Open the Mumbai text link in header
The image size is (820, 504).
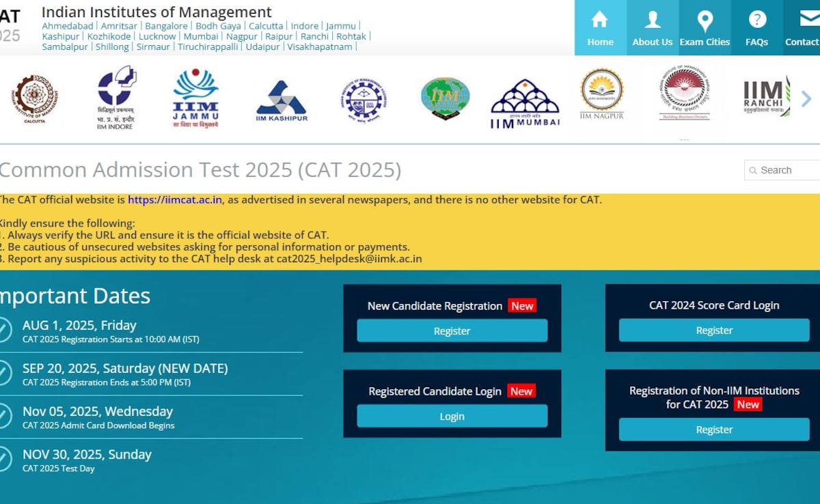point(201,36)
